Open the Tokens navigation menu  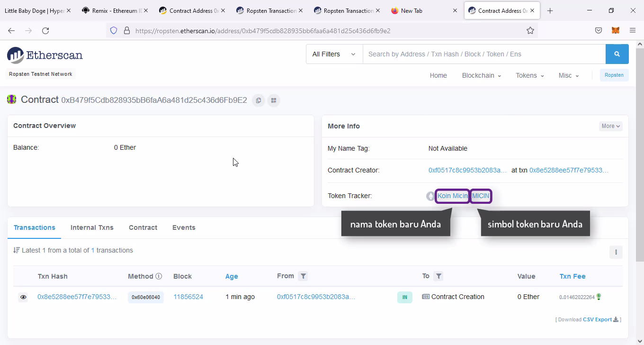pyautogui.click(x=529, y=75)
